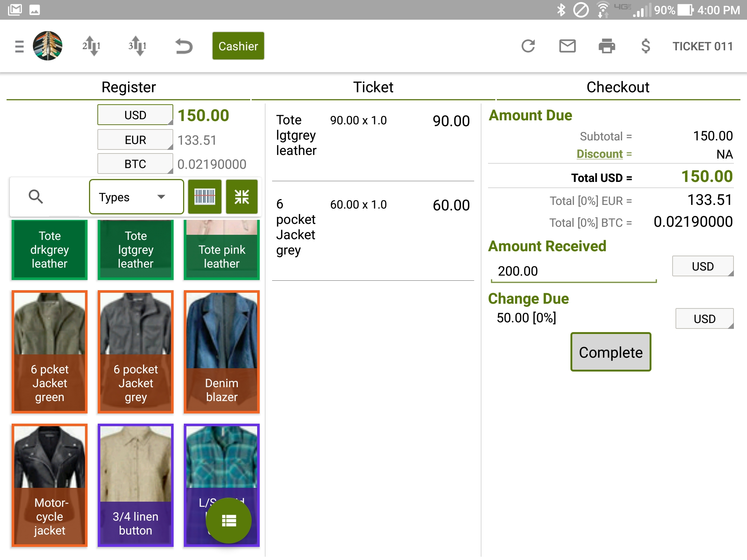The image size is (747, 560).
Task: Tap the 3-to-1 sort arrows icon
Action: (138, 46)
